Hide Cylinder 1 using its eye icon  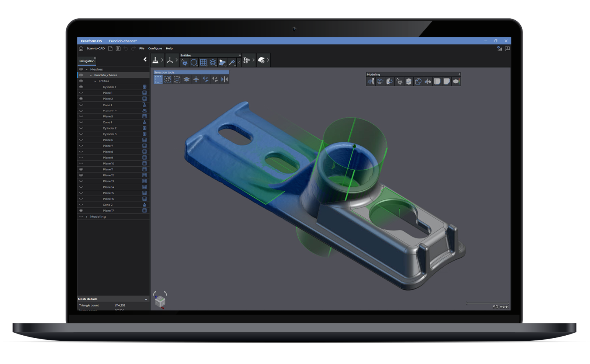81,87
